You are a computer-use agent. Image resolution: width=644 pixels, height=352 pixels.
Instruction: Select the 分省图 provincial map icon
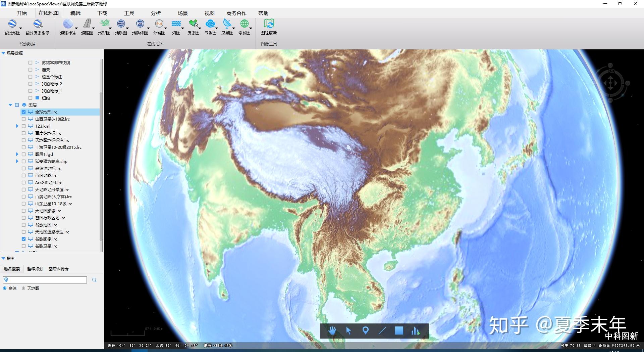[159, 27]
